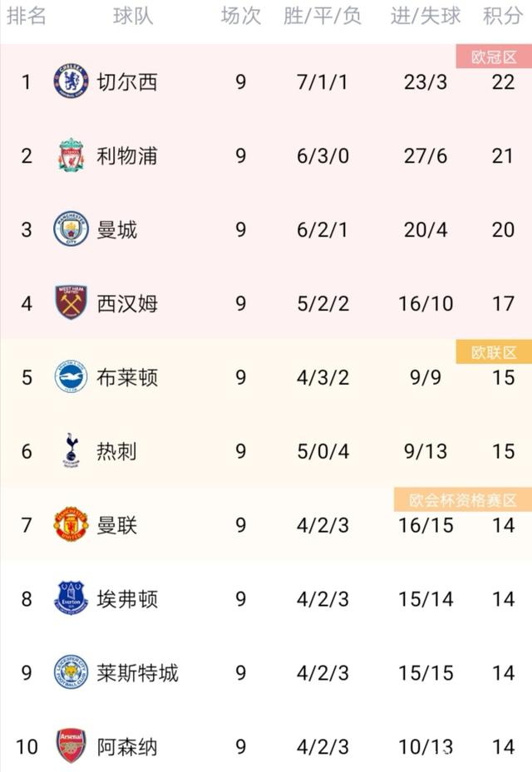Tap the Tottenham Hotspur cockerel logo
This screenshot has height=772, width=532.
click(x=71, y=451)
